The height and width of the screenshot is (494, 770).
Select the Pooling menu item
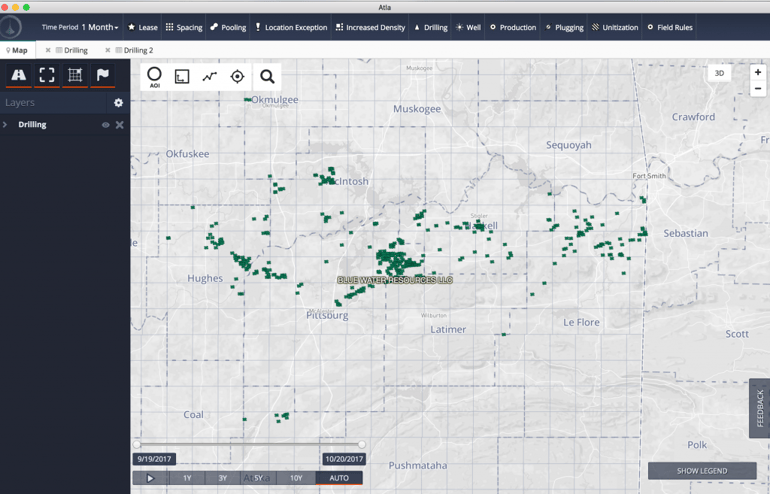[x=228, y=27]
